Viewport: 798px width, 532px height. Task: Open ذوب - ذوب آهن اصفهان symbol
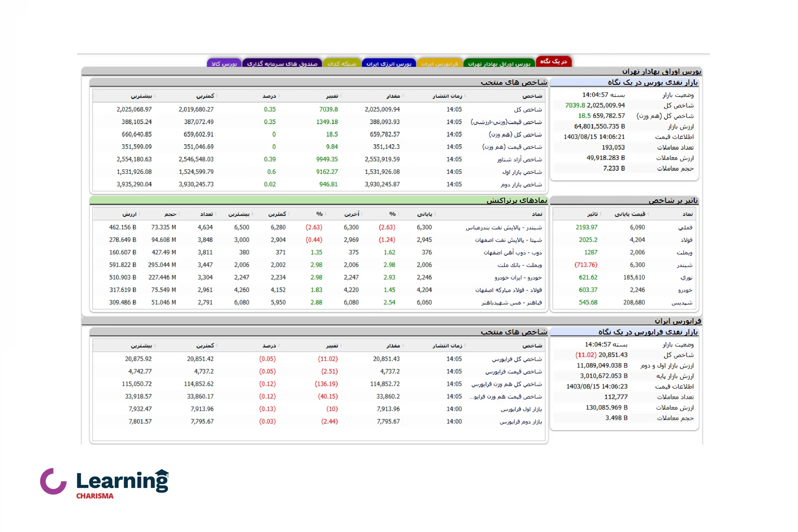pyautogui.click(x=513, y=252)
